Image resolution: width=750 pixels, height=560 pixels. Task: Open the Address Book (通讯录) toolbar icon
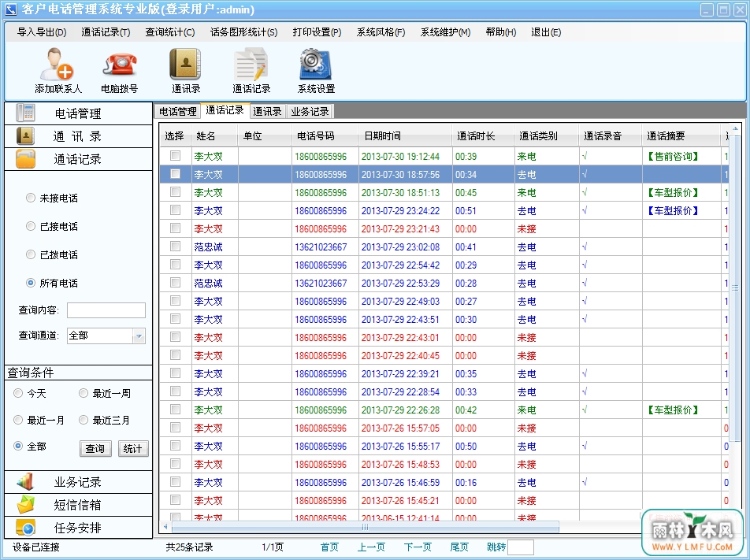[185, 64]
